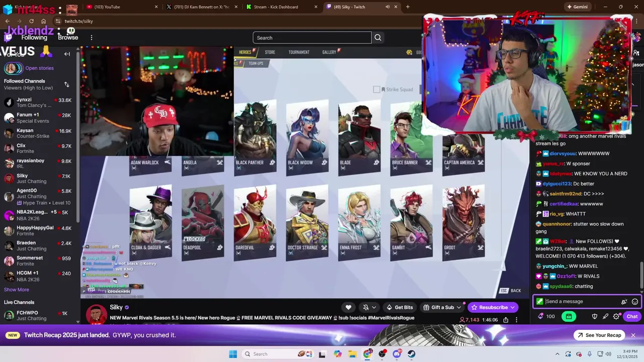The width and height of the screenshot is (644, 362).
Task: Toggle the Strike Squad checkbox
Action: coord(376,89)
